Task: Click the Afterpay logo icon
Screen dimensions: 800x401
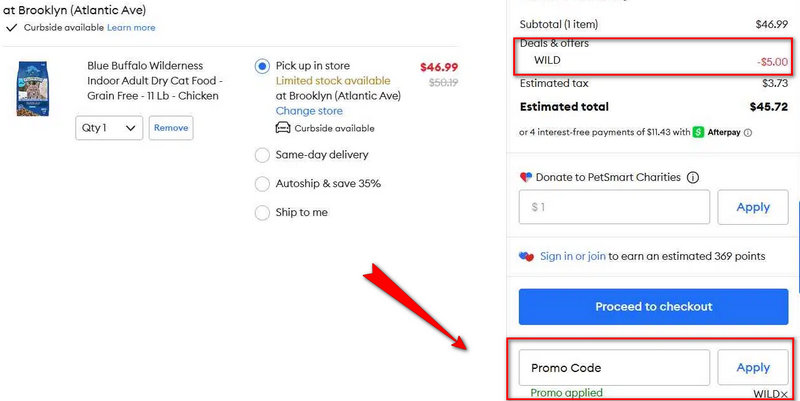Action: tap(698, 131)
